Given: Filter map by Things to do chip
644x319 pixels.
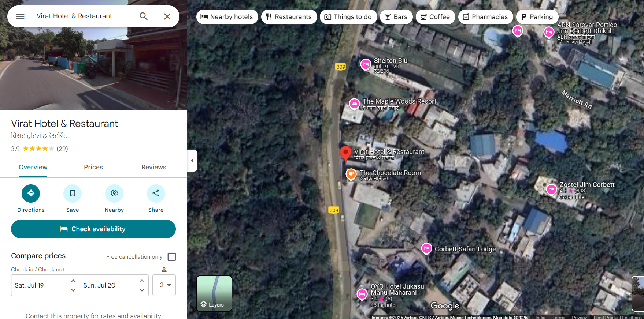Looking at the screenshot, I should tap(348, 17).
